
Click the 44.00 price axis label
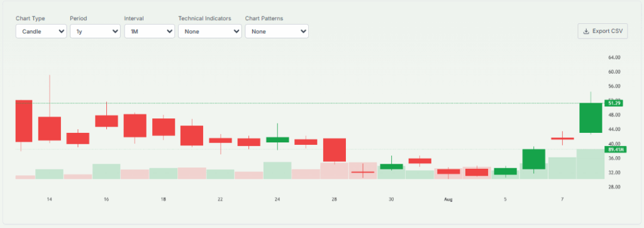tap(614, 129)
